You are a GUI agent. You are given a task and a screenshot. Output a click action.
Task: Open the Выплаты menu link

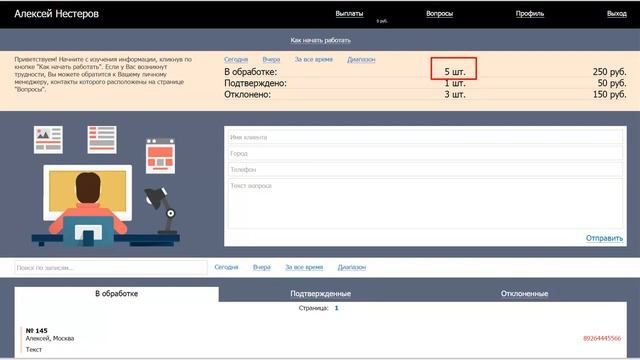coord(349,13)
